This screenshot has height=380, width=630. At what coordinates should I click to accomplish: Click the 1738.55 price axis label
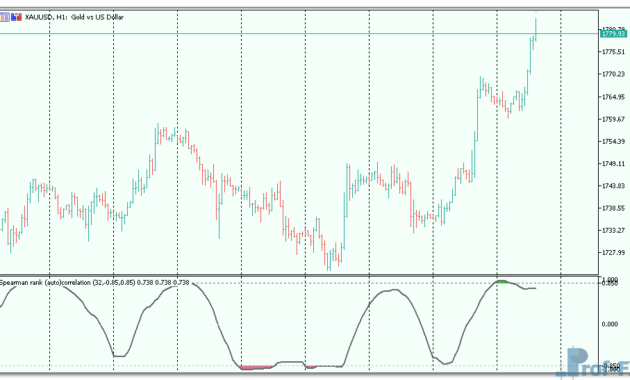(613, 208)
